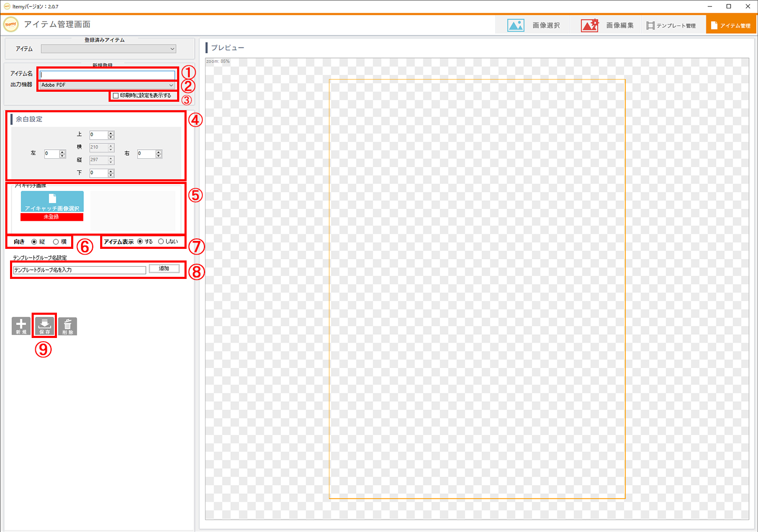Screen dimensions: 758x532
Task: Click the Itemy logo icon
Action: point(11,24)
